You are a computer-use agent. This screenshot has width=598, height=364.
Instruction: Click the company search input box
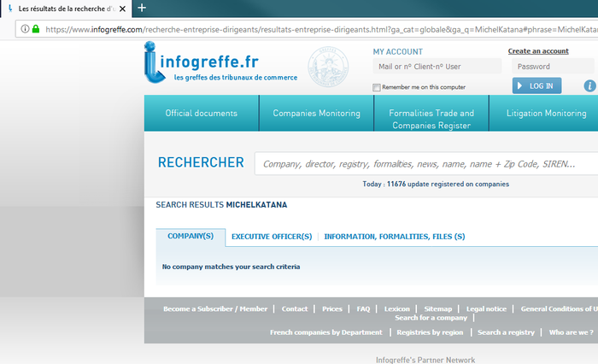coord(426,164)
